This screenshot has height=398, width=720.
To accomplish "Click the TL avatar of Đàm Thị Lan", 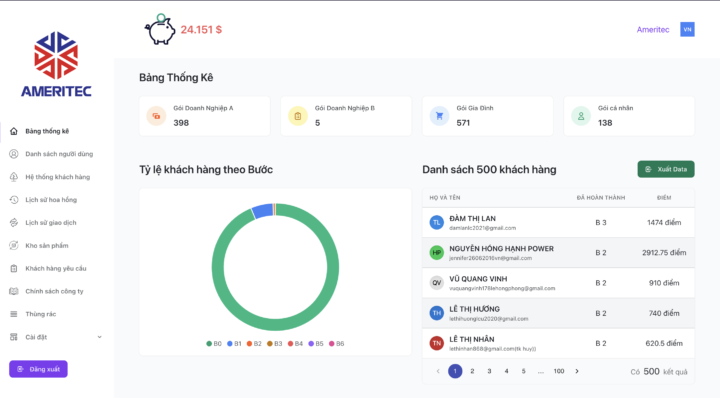I will (436, 223).
